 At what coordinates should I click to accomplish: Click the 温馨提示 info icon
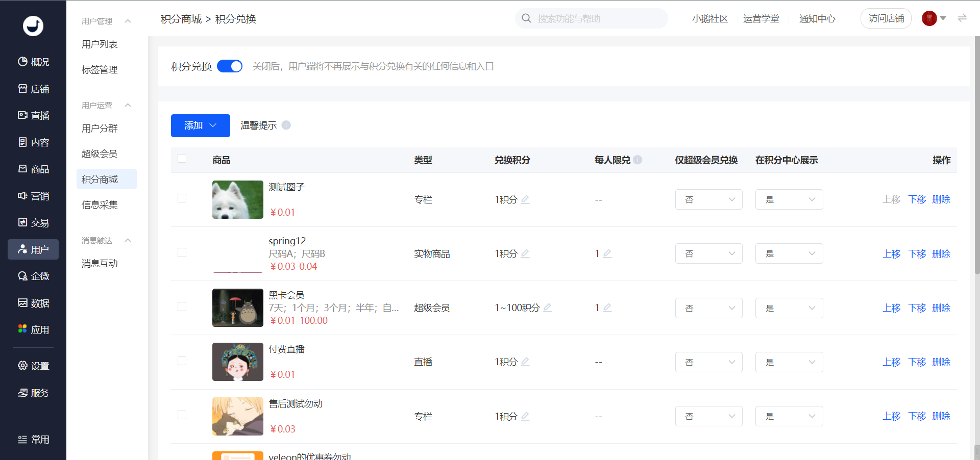pyautogui.click(x=286, y=125)
